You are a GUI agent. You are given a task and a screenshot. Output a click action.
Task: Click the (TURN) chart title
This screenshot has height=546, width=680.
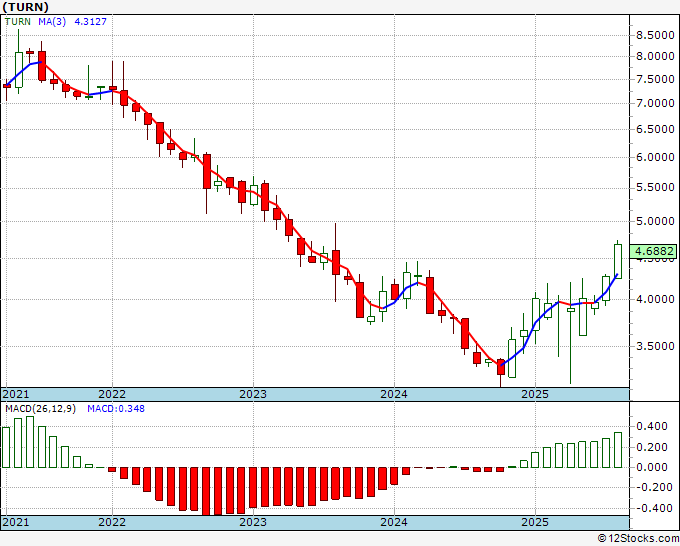[26, 7]
